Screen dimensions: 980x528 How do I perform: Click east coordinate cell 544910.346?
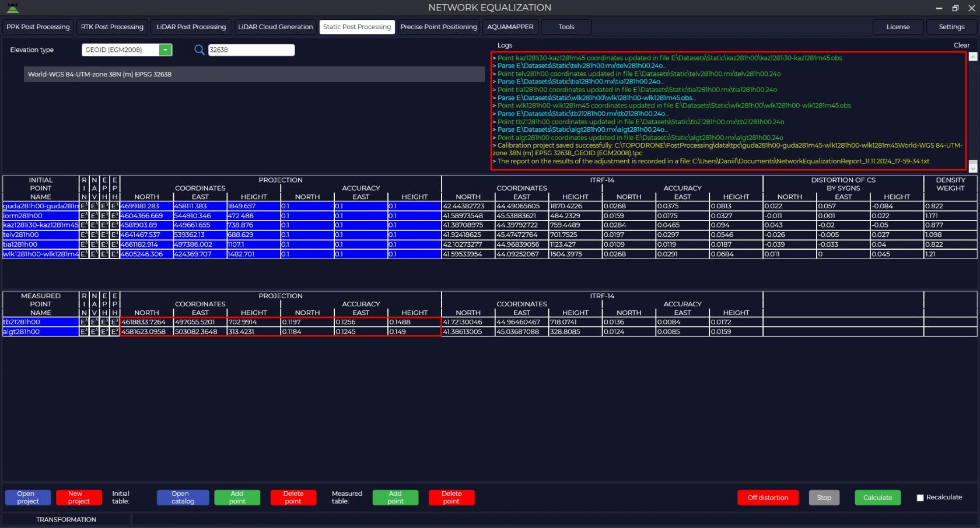coord(200,216)
